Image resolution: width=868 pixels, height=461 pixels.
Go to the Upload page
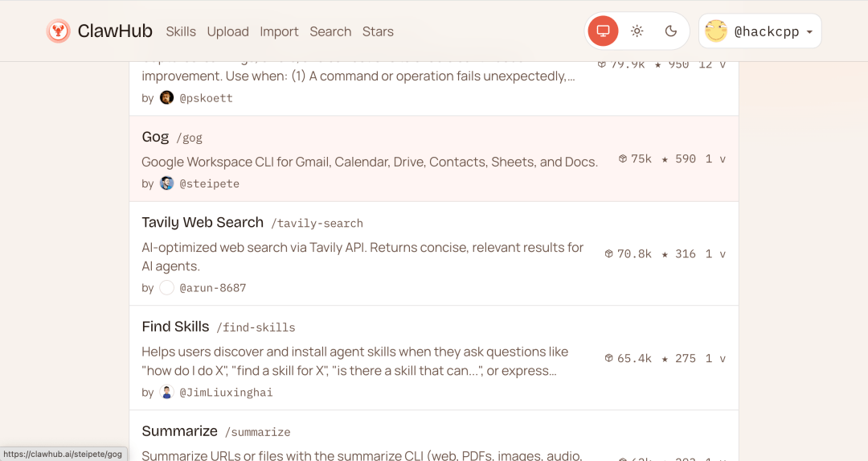[227, 31]
